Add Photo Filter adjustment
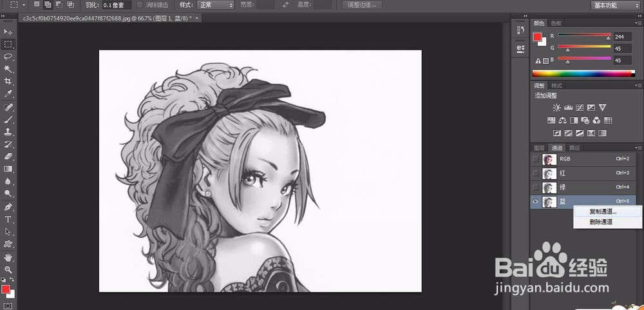 [x=585, y=121]
